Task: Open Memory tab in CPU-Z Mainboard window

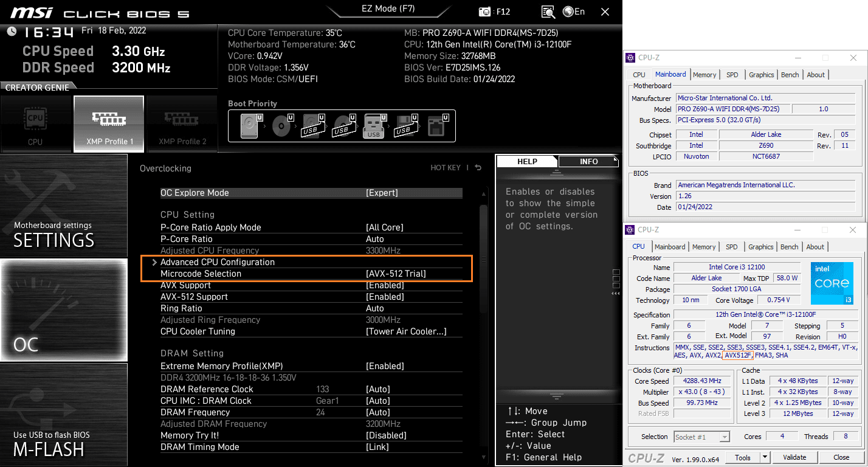Action: (x=704, y=75)
